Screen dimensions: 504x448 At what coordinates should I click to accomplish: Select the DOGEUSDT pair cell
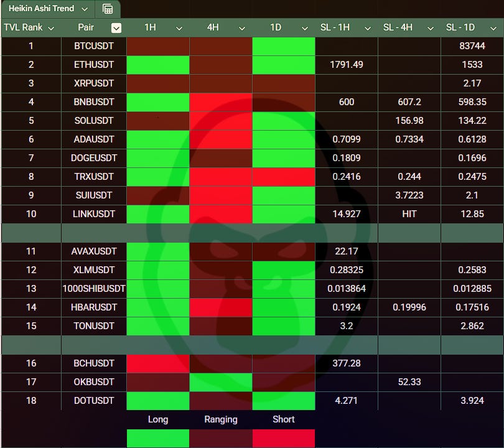click(x=94, y=158)
